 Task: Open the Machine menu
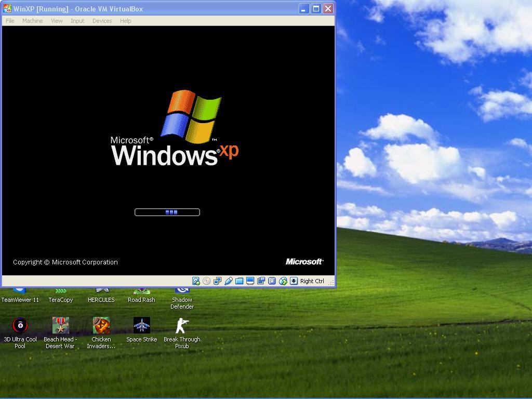[32, 21]
